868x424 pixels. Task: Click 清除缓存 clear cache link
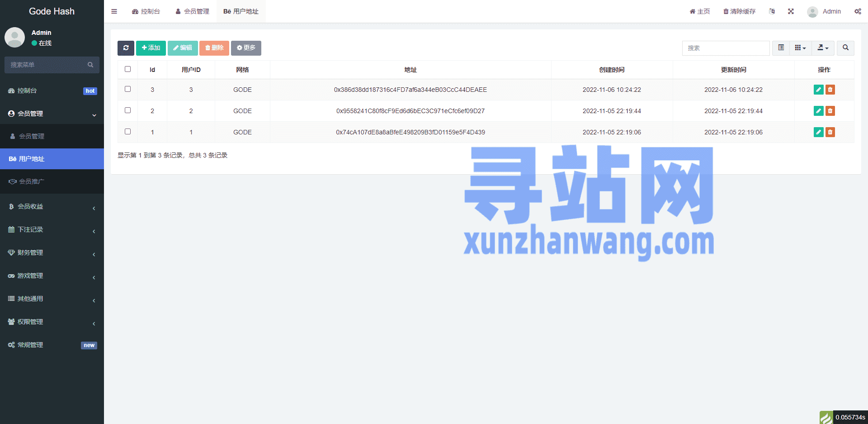(x=739, y=11)
